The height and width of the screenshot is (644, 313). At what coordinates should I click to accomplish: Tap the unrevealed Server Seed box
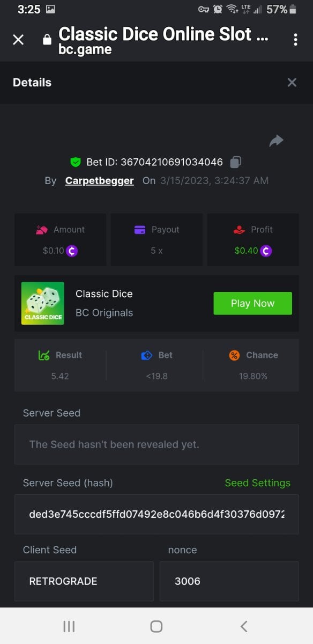pos(156,444)
